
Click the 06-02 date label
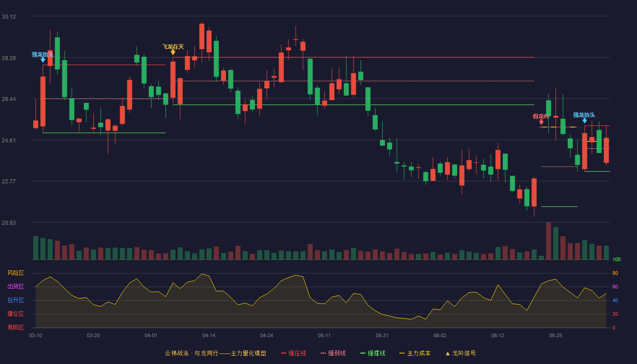click(x=440, y=335)
